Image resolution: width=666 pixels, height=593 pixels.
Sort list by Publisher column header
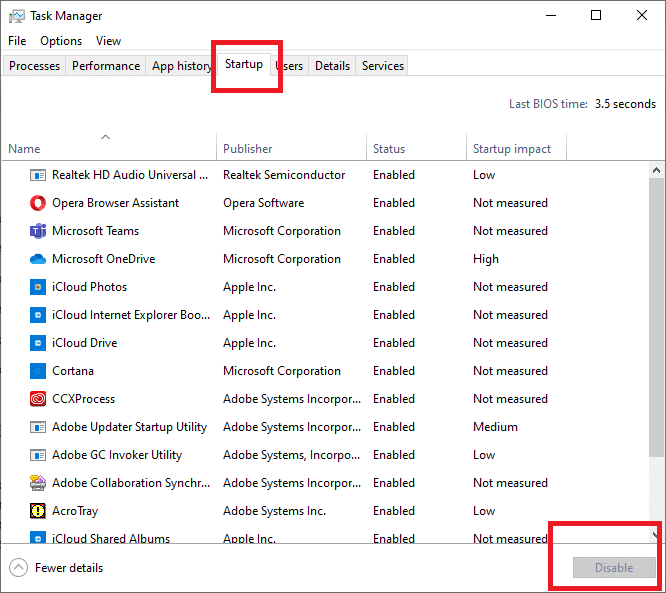pyautogui.click(x=292, y=145)
